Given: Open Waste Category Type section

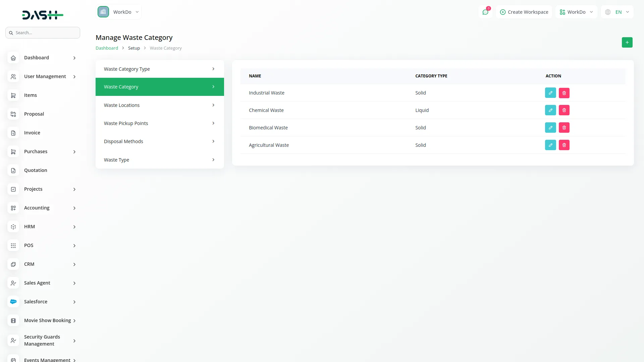Looking at the screenshot, I should [x=160, y=69].
